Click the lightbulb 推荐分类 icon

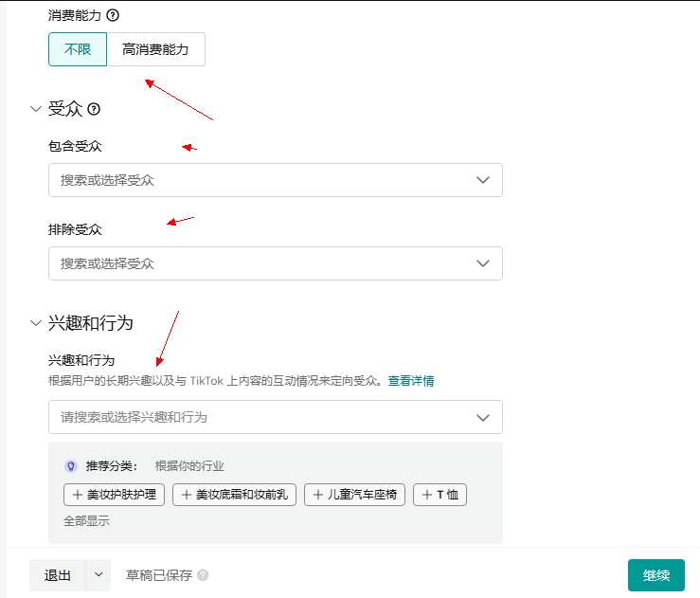tap(70, 466)
